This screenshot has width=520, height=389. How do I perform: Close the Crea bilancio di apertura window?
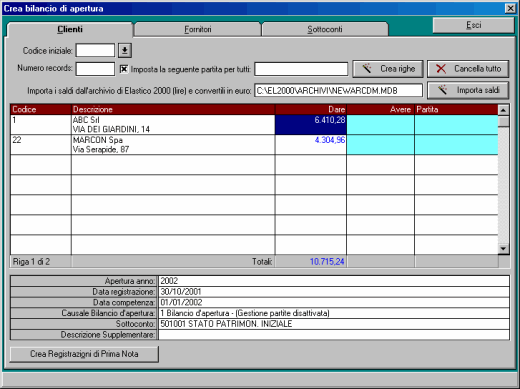click(x=510, y=8)
